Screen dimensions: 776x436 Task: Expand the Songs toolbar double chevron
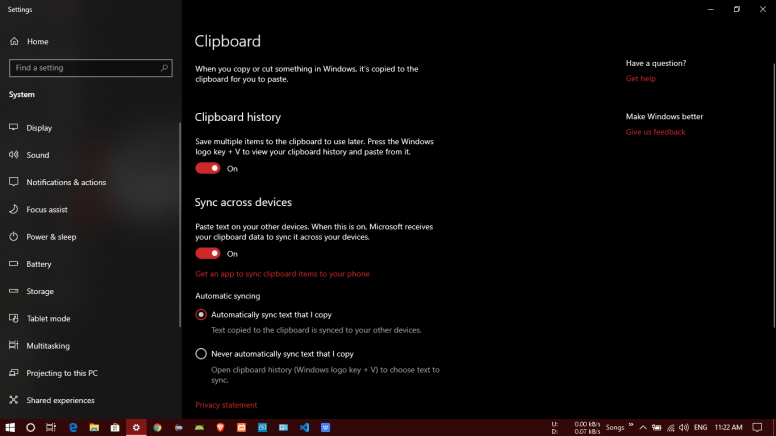[631, 425]
